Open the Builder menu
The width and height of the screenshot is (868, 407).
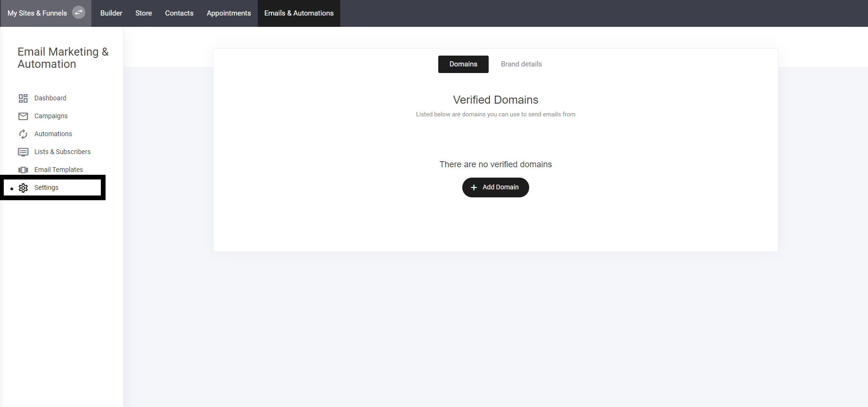[x=111, y=13]
